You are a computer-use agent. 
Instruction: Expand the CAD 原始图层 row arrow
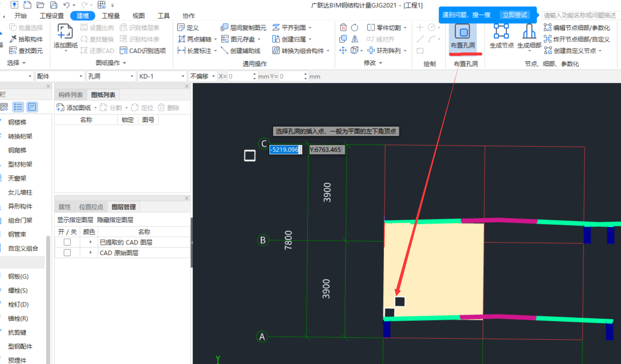coord(90,253)
